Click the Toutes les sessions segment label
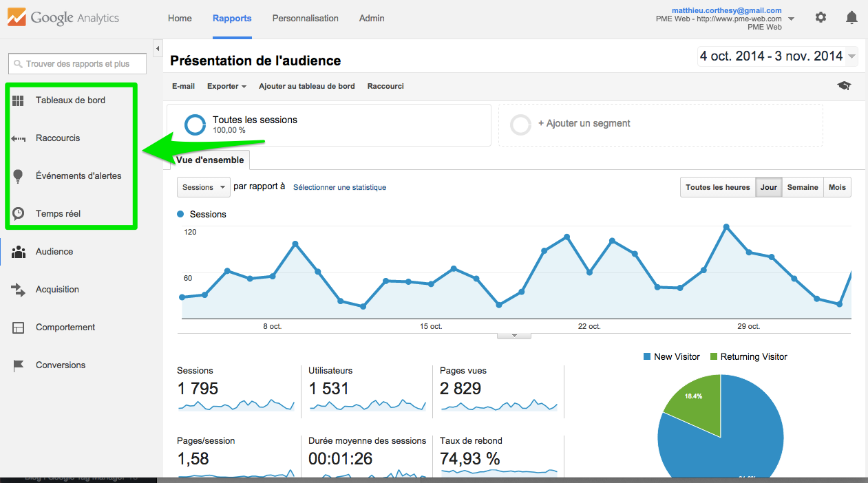Viewport: 868px width, 483px height. [255, 120]
